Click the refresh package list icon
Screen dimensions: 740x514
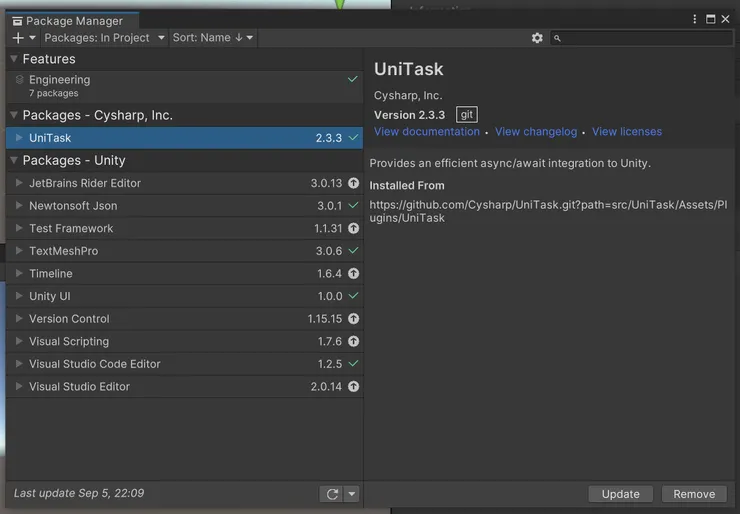tap(332, 494)
